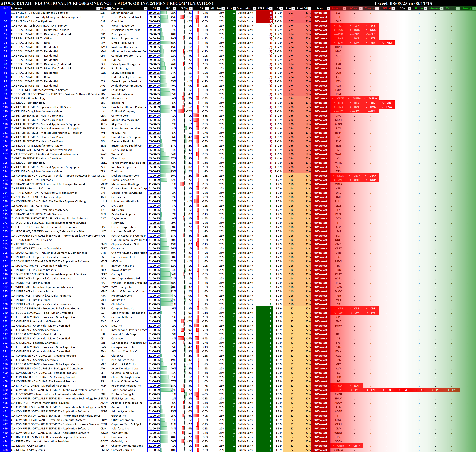This screenshot has height=452, width=476.
Task: Open the Company column filter dropdown
Action: point(146,8)
